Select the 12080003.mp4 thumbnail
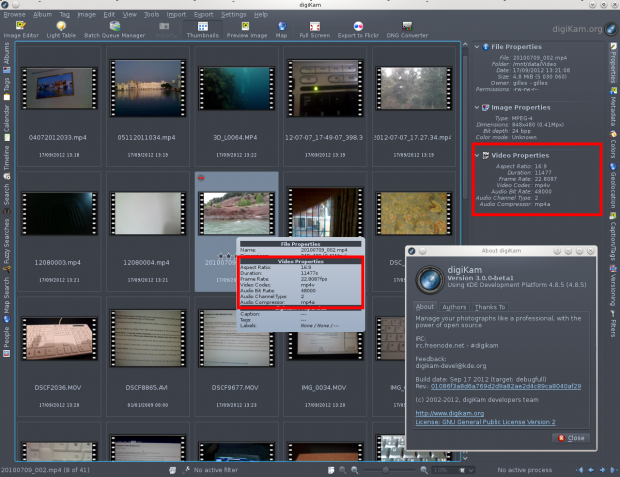The image size is (620, 477). coord(59,214)
